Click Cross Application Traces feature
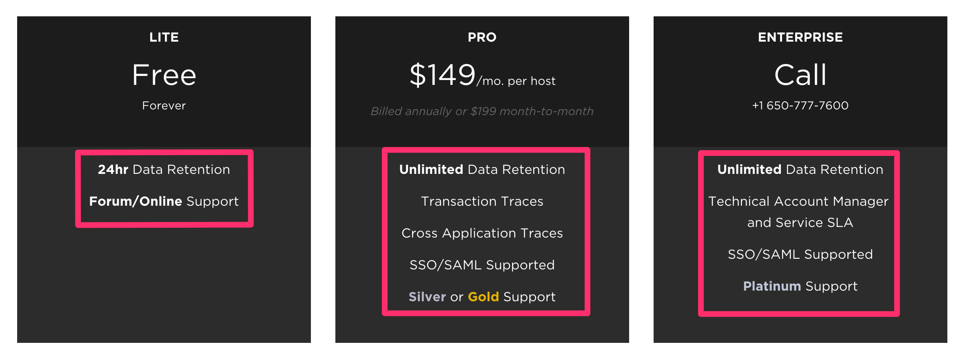The width and height of the screenshot is (980, 360). pos(482,233)
